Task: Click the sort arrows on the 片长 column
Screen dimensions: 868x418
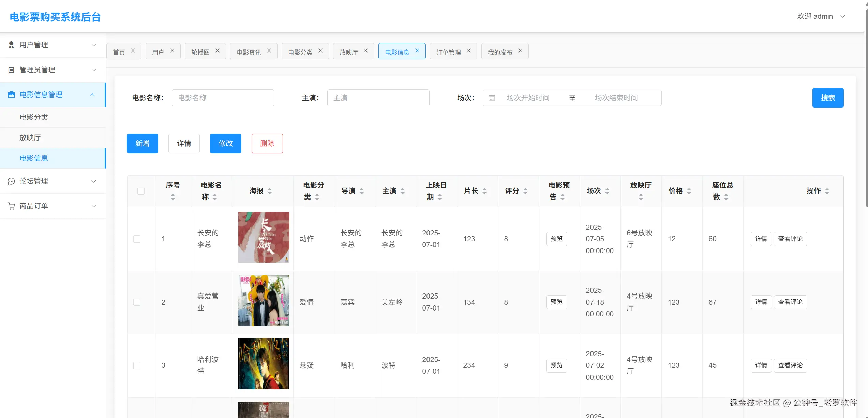Action: pos(484,191)
